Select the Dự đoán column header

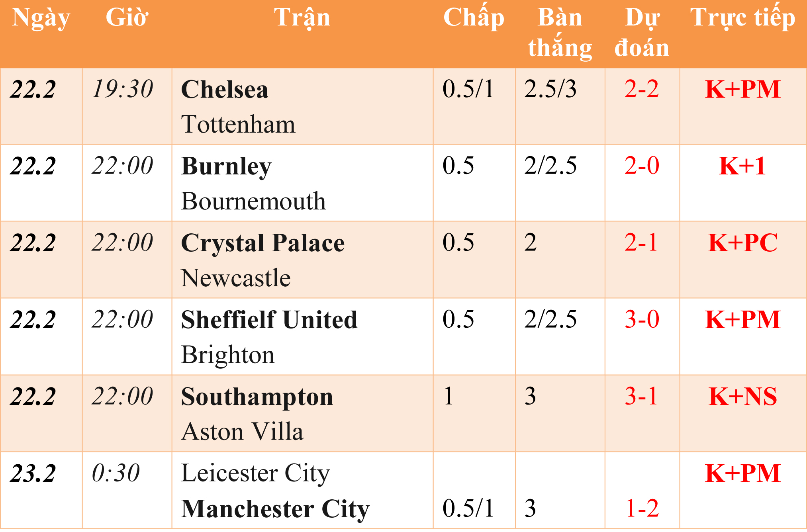(642, 33)
